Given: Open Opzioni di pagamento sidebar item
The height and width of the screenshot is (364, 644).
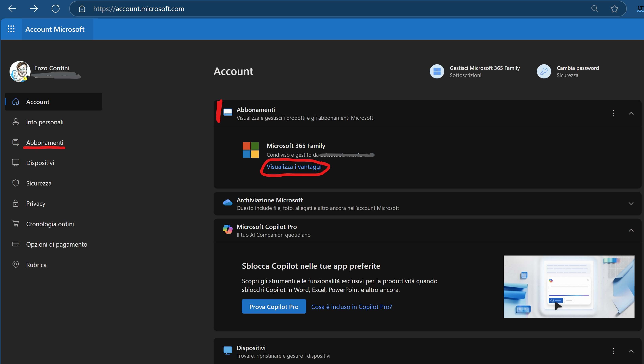Looking at the screenshot, I should (57, 244).
